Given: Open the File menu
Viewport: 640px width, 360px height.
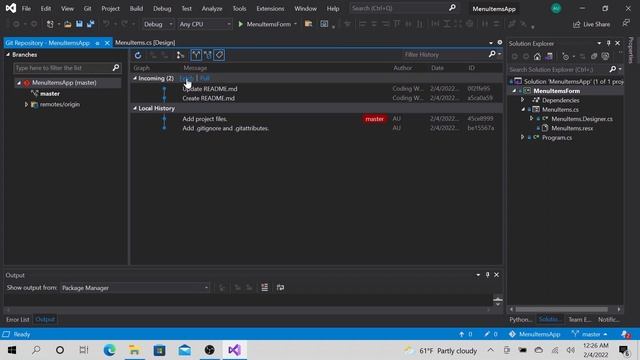Looking at the screenshot, I should tap(26, 8).
